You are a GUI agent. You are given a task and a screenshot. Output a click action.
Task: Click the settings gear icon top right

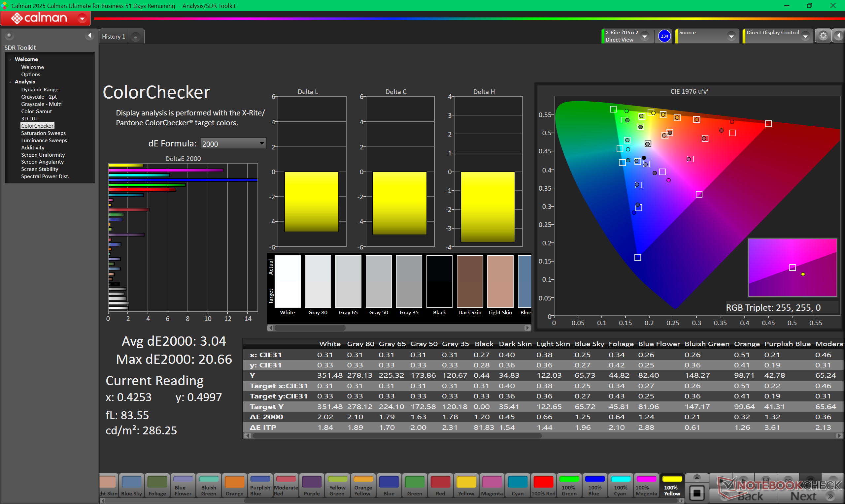823,36
